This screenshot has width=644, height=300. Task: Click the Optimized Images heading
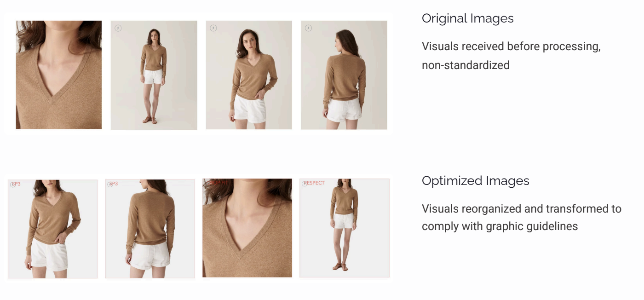(x=476, y=181)
